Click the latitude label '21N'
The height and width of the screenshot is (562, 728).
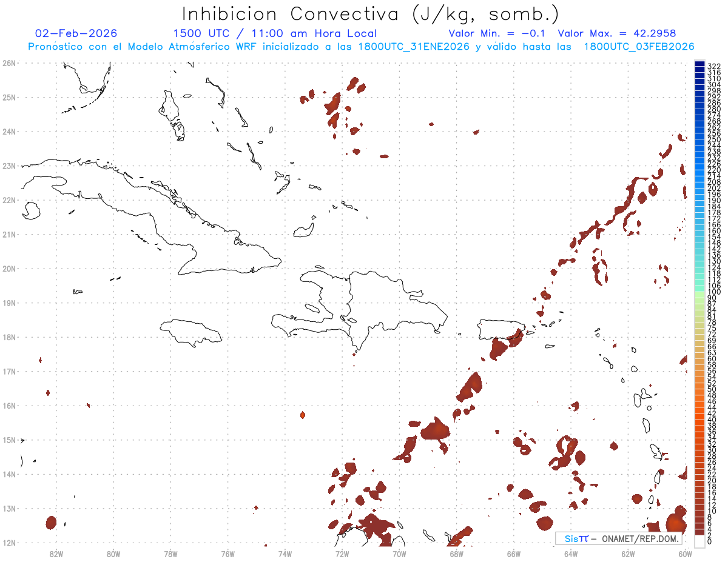coord(8,234)
